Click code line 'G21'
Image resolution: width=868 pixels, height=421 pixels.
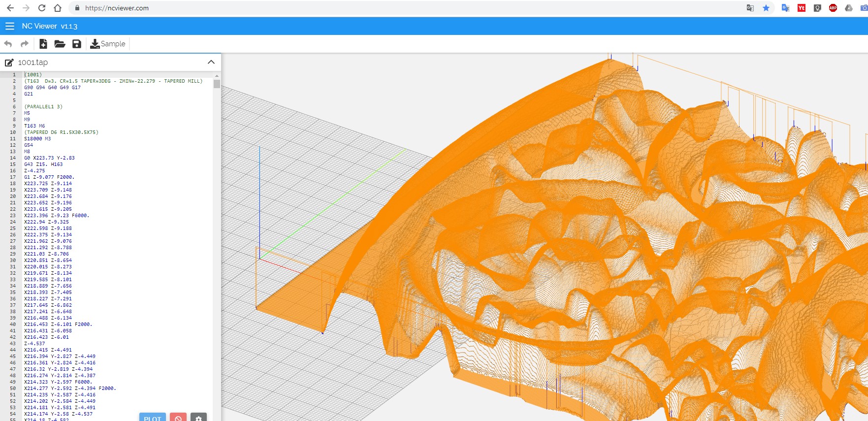coord(29,94)
